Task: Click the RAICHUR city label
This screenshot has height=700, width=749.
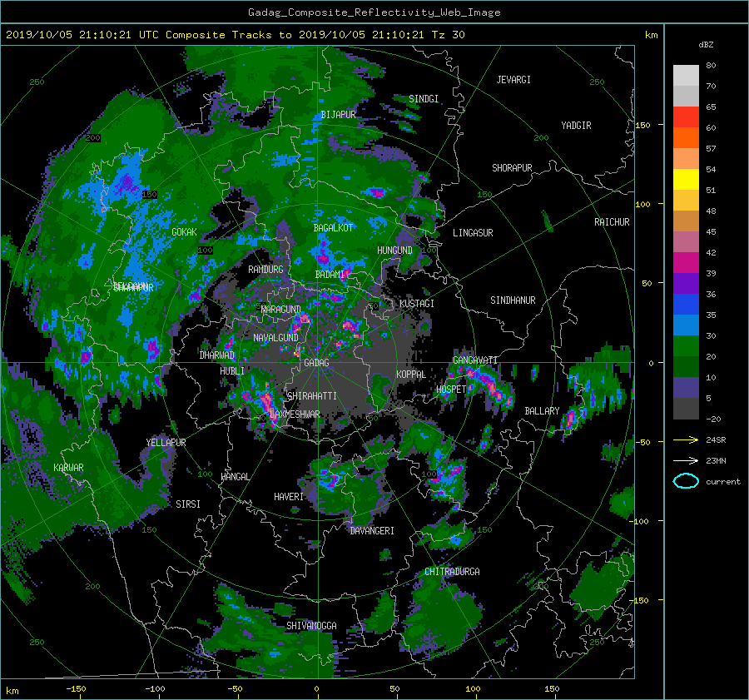Action: (x=612, y=222)
